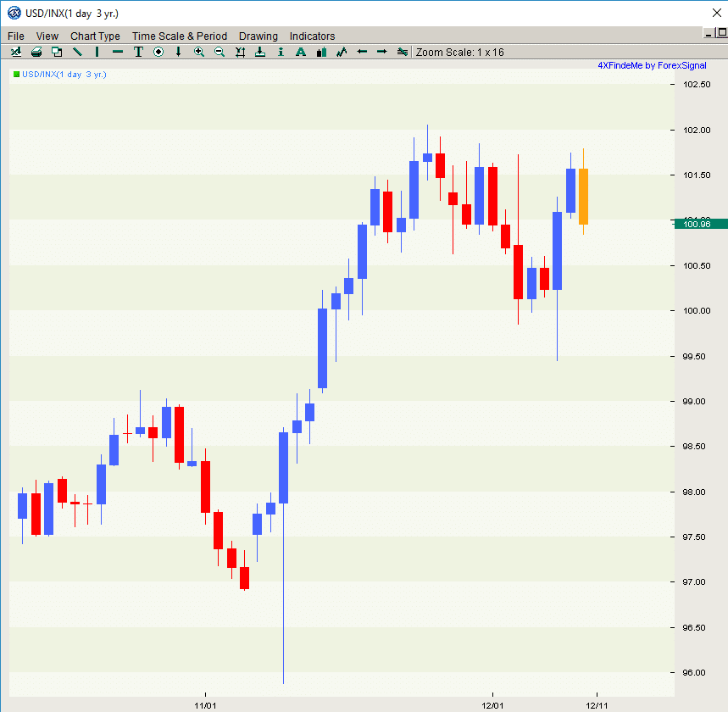
Task: Click the 12/01 date label on time axis
Action: pyautogui.click(x=492, y=706)
